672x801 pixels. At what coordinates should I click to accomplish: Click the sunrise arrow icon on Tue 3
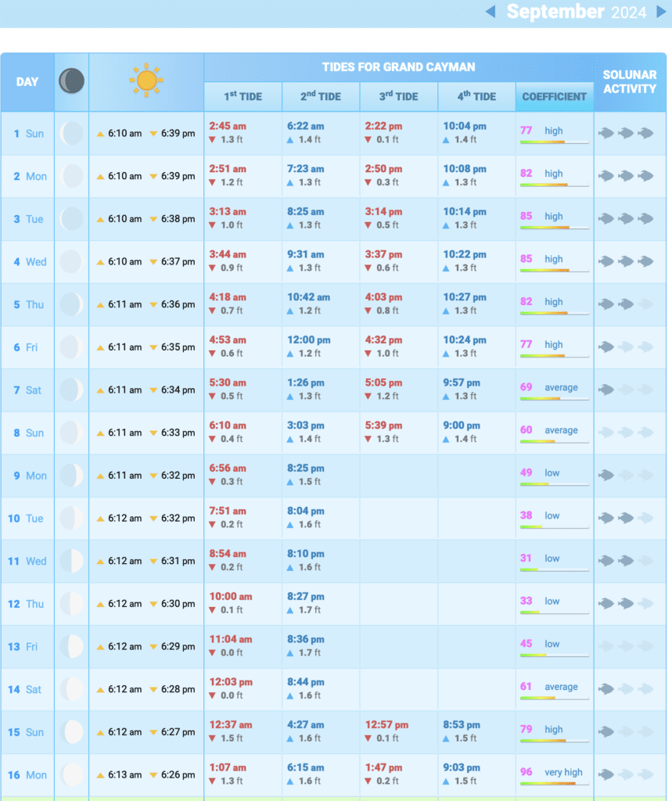coord(100,220)
